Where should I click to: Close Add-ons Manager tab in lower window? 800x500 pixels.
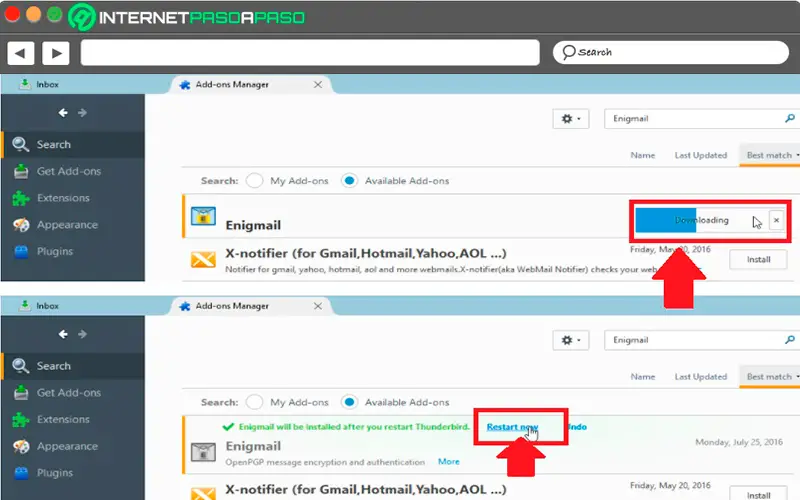pos(318,306)
